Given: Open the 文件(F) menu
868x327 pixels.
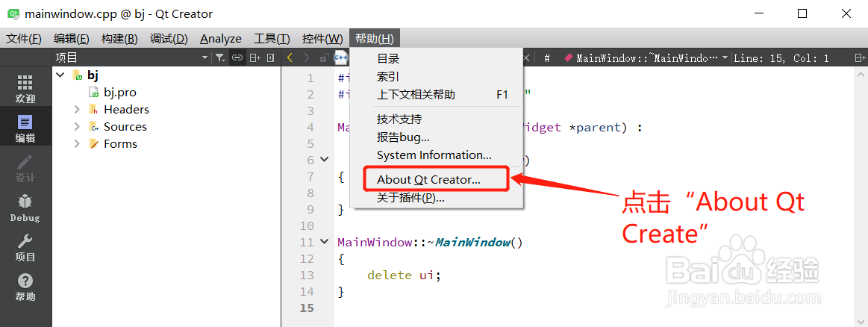Looking at the screenshot, I should click(24, 39).
